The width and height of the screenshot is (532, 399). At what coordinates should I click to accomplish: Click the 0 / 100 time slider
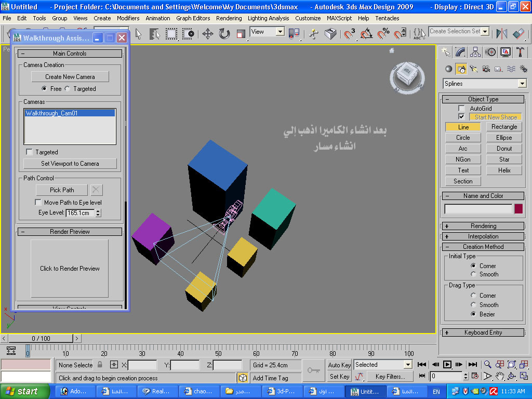pyautogui.click(x=41, y=338)
